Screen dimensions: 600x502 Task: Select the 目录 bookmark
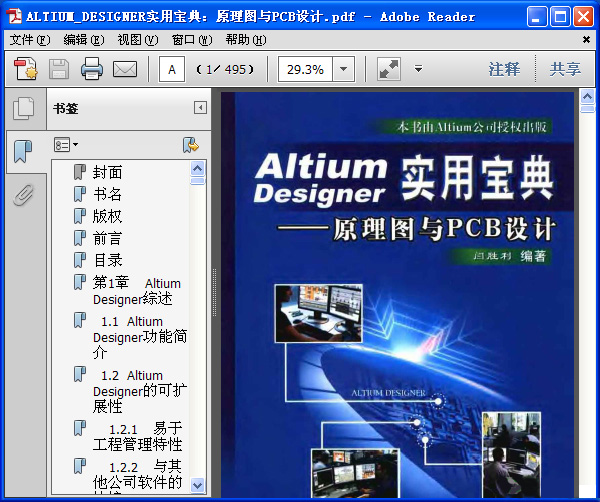(108, 260)
